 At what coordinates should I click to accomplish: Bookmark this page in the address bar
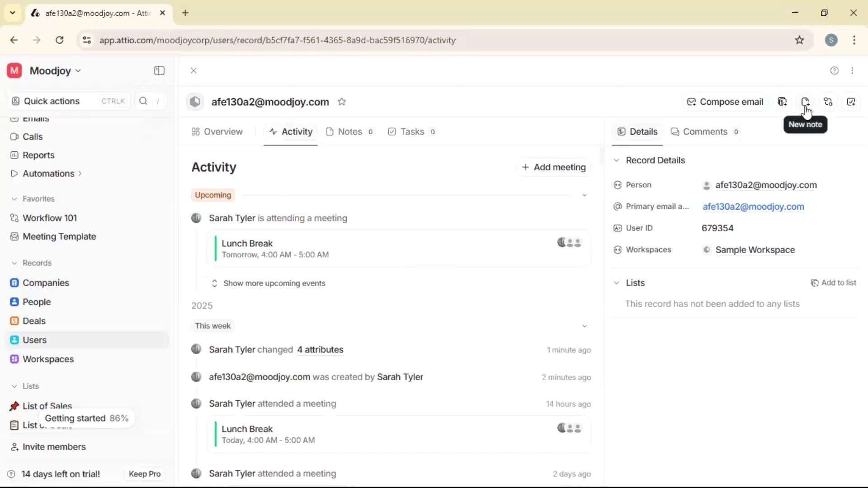[x=799, y=40]
